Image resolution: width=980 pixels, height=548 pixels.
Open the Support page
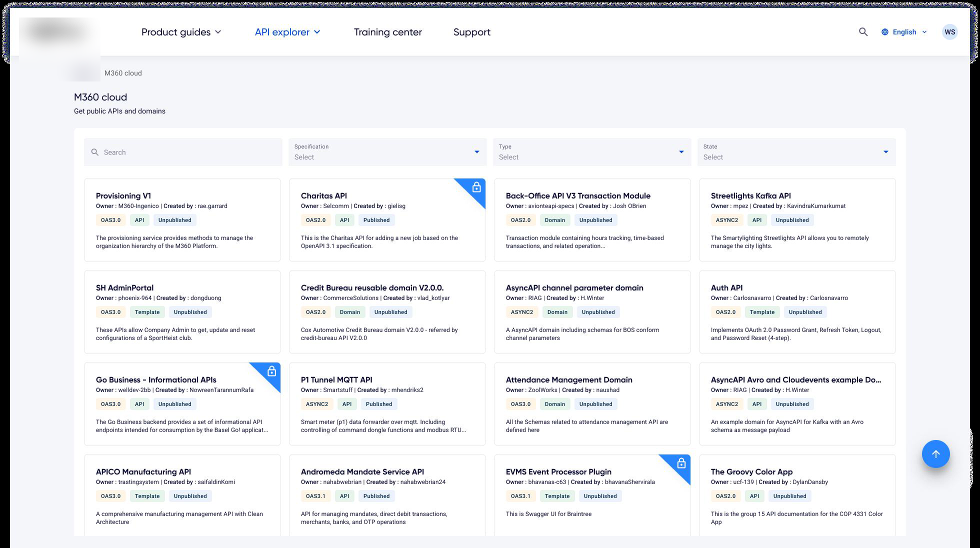[471, 32]
